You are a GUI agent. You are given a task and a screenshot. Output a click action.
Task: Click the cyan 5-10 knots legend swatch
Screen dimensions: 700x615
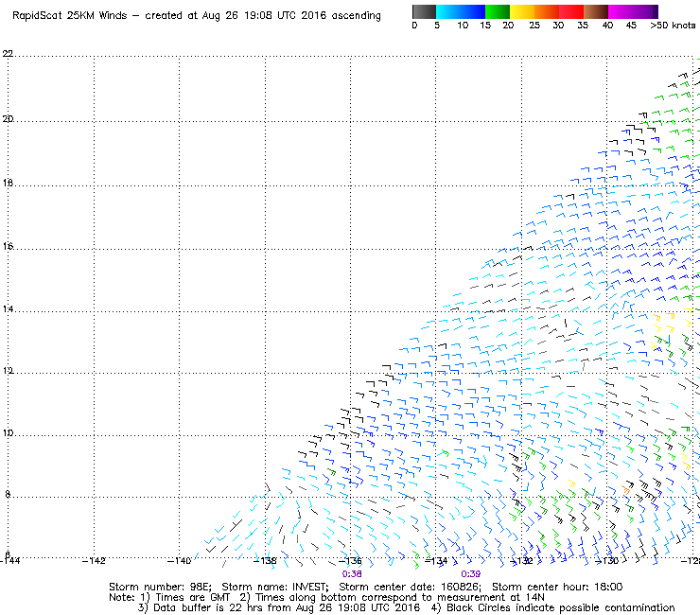448,11
